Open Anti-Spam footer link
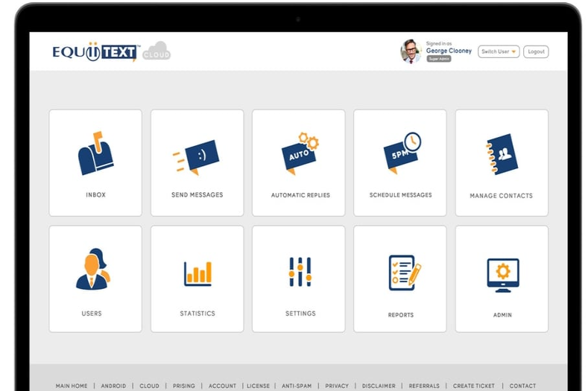 click(297, 386)
